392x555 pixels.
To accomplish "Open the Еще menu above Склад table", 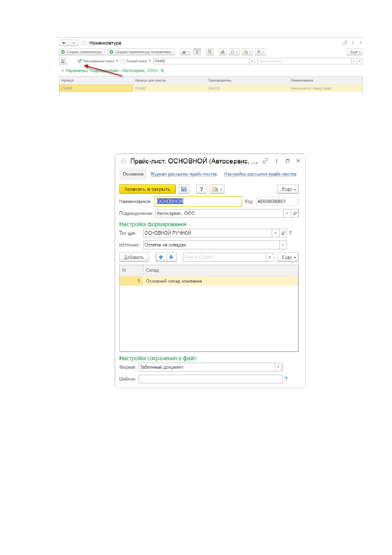I will (x=288, y=257).
